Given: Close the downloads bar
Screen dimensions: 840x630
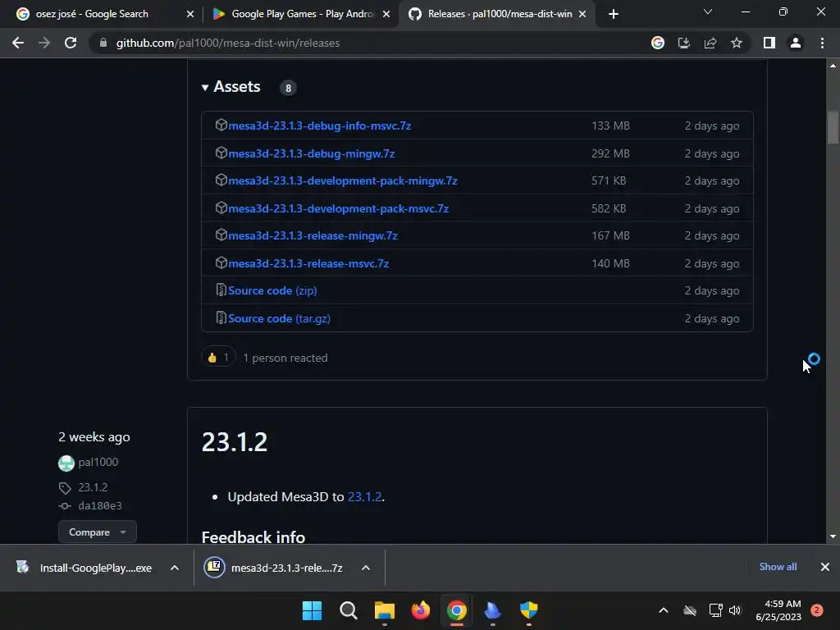Looking at the screenshot, I should [825, 567].
